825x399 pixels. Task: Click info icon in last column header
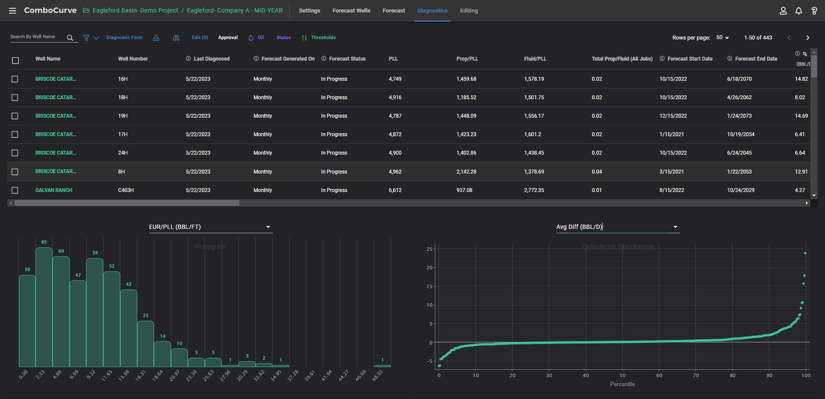coord(798,54)
